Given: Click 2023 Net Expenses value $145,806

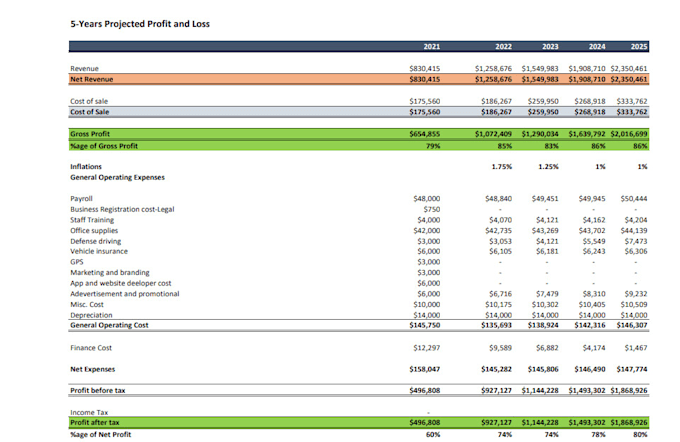Looking at the screenshot, I should coord(543,369).
